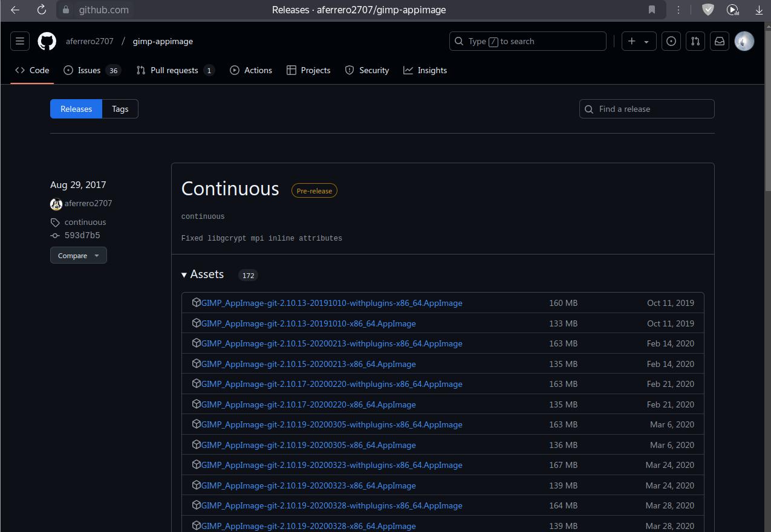The height and width of the screenshot is (532, 771).
Task: Open the notifications inbox icon
Action: [720, 41]
